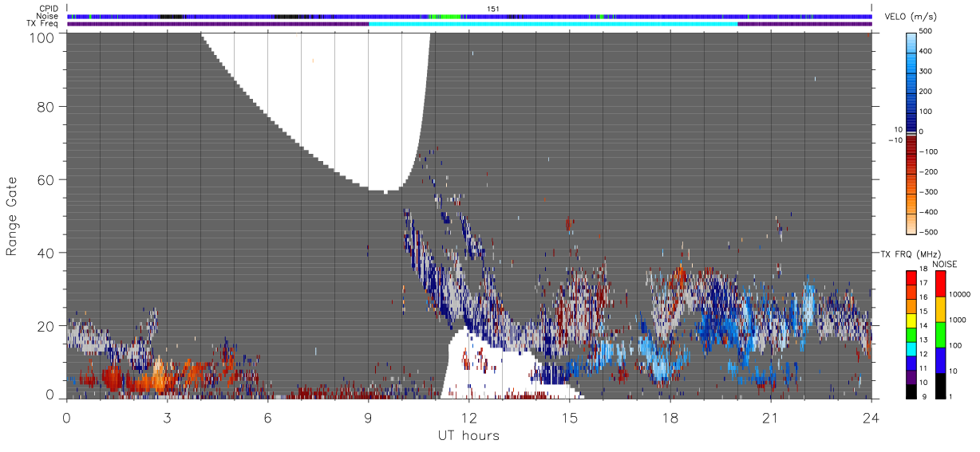Click Range Gate tick label 60
Screen dimensions: 980x452
(x=44, y=179)
